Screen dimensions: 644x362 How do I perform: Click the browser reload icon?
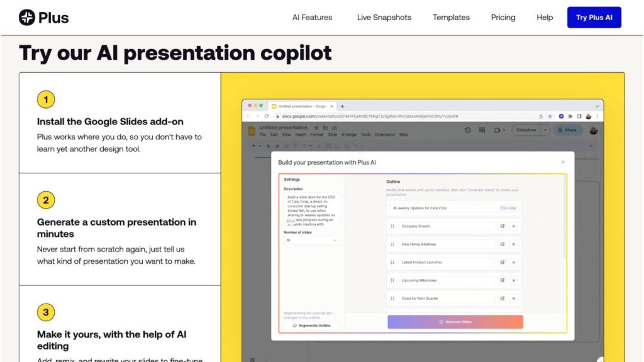coord(267,116)
